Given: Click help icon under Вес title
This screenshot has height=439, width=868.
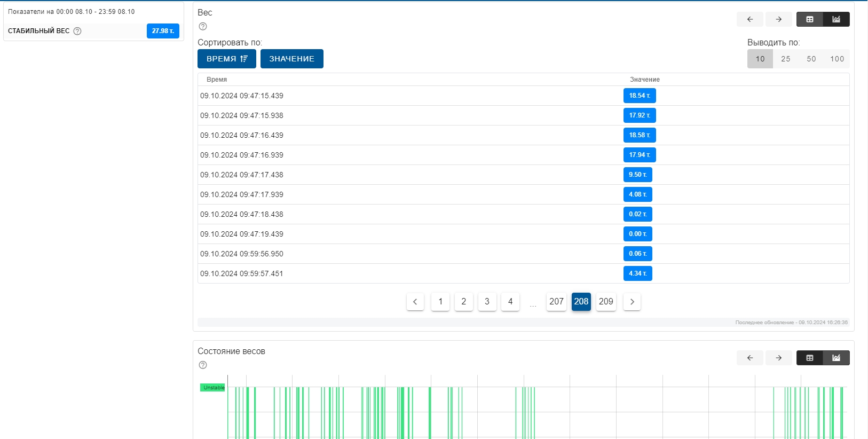Looking at the screenshot, I should [x=203, y=26].
